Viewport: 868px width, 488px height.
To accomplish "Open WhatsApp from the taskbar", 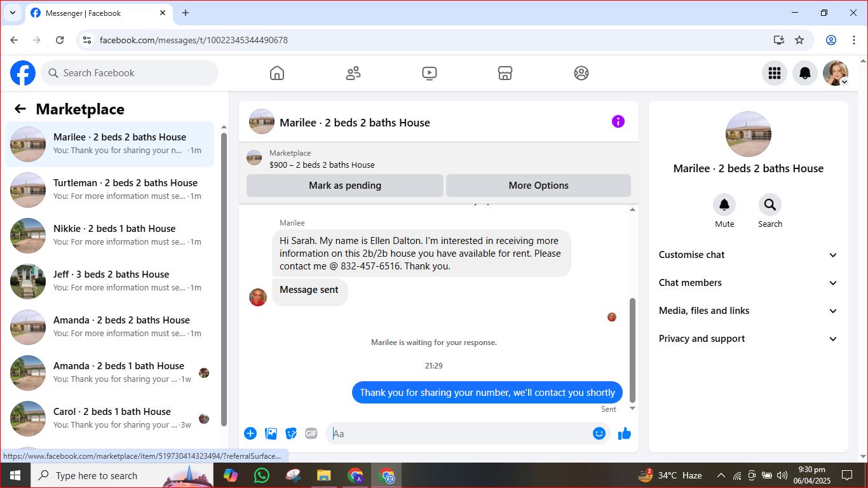I will [261, 475].
